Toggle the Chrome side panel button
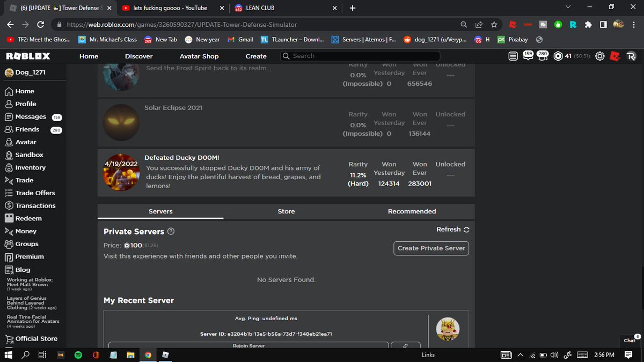This screenshot has width=644, height=362. [x=603, y=25]
